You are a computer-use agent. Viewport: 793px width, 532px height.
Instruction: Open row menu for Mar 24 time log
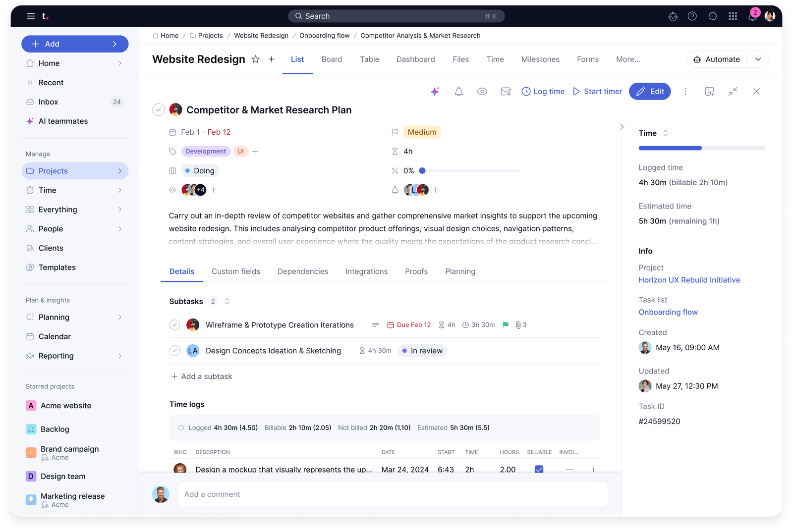point(593,470)
